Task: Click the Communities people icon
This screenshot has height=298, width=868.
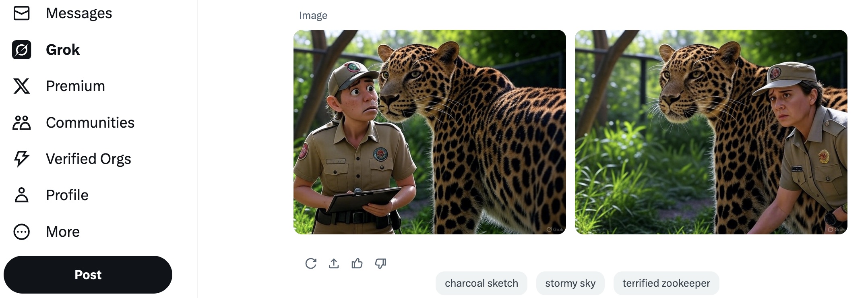Action: (21, 123)
